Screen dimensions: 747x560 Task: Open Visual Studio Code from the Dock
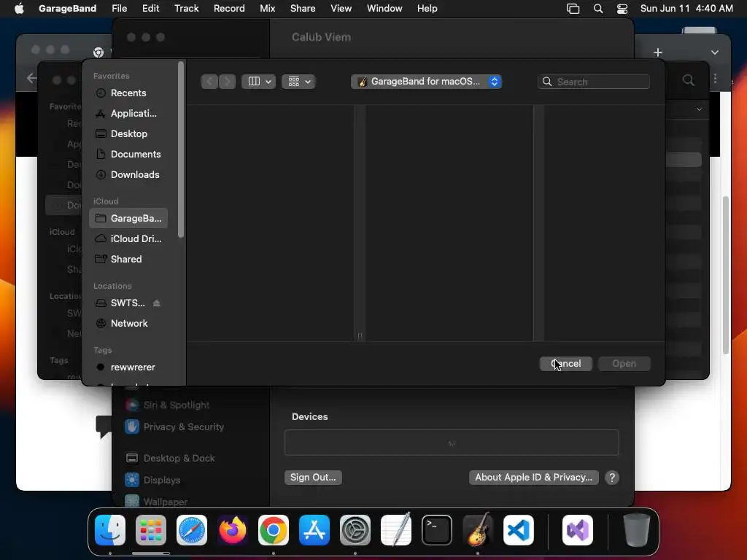519,530
